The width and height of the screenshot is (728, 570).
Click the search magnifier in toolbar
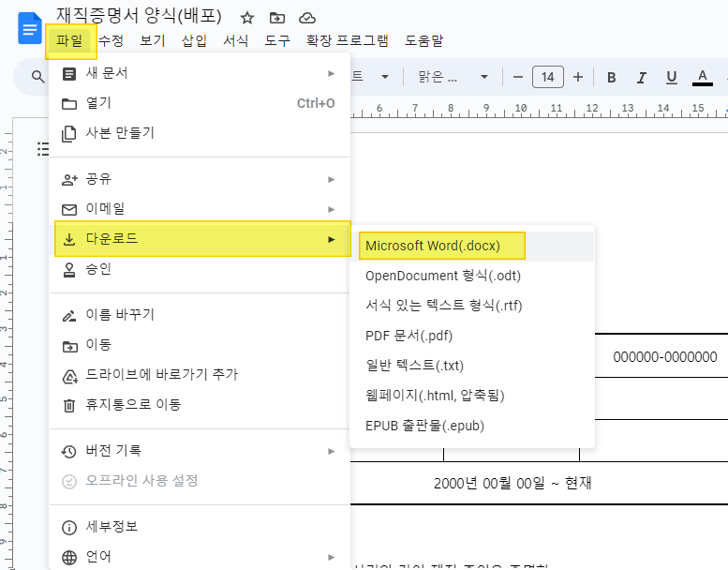coord(37,77)
